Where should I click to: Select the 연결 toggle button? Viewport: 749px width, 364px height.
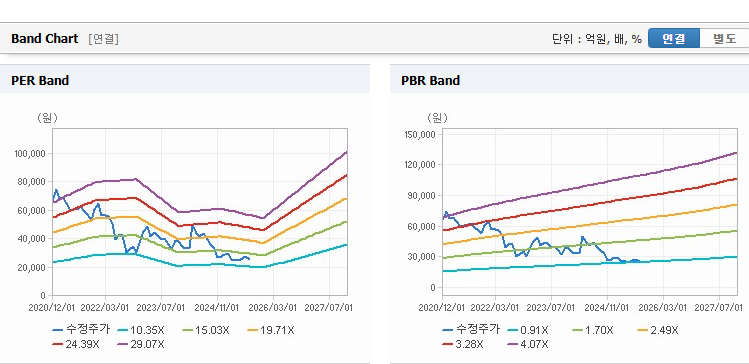674,39
